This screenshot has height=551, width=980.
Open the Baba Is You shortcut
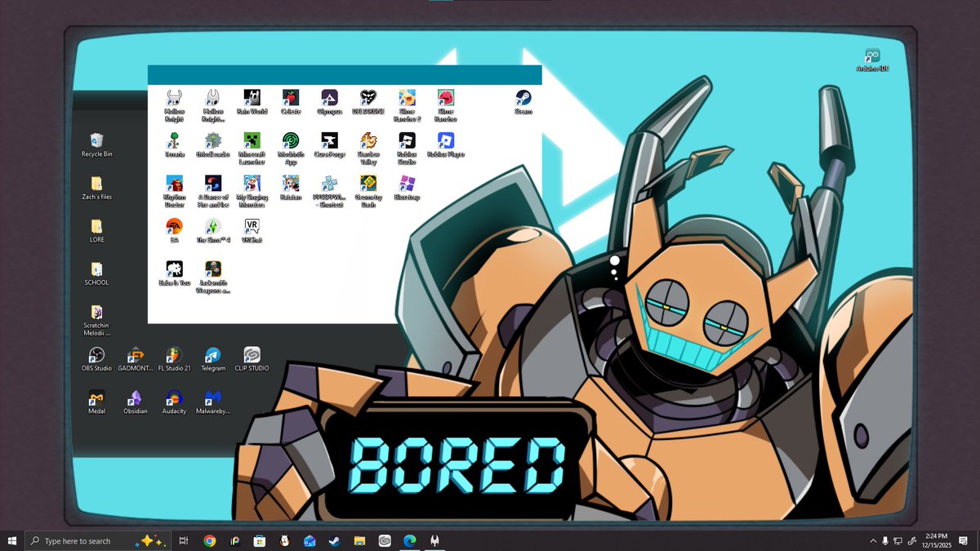[174, 273]
